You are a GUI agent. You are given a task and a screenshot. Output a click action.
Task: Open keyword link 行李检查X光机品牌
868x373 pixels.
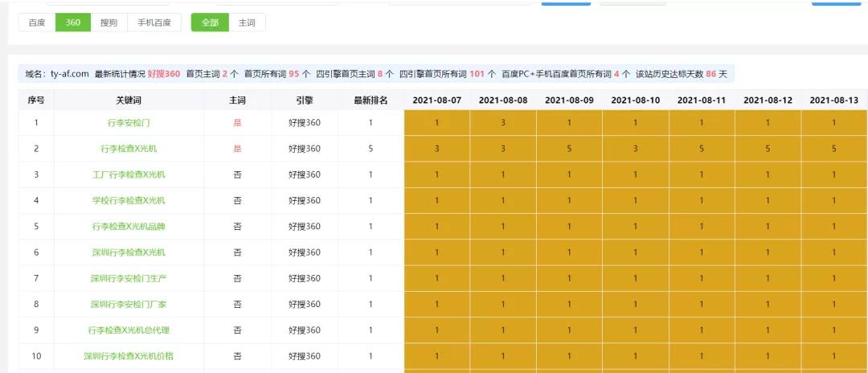[x=129, y=227]
